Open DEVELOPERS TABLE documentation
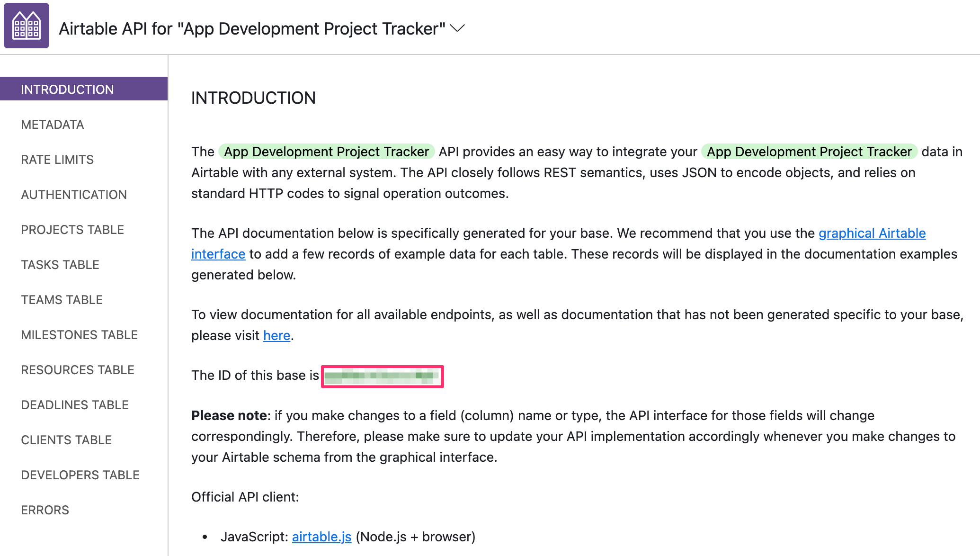Image resolution: width=980 pixels, height=556 pixels. tap(80, 475)
